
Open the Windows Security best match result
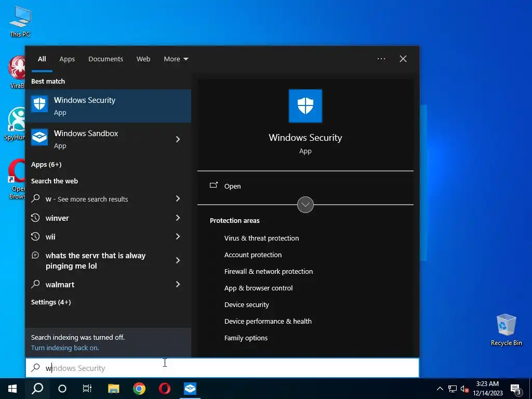point(108,106)
